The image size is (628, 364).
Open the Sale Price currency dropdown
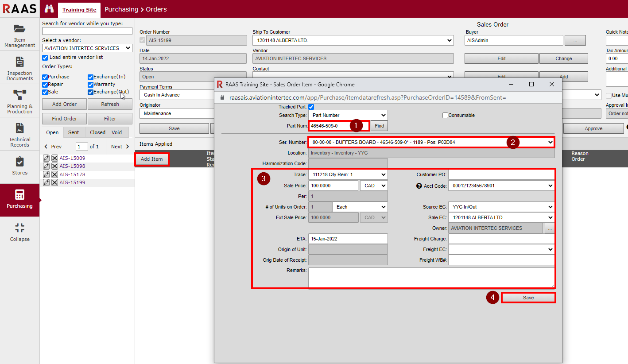click(x=373, y=186)
